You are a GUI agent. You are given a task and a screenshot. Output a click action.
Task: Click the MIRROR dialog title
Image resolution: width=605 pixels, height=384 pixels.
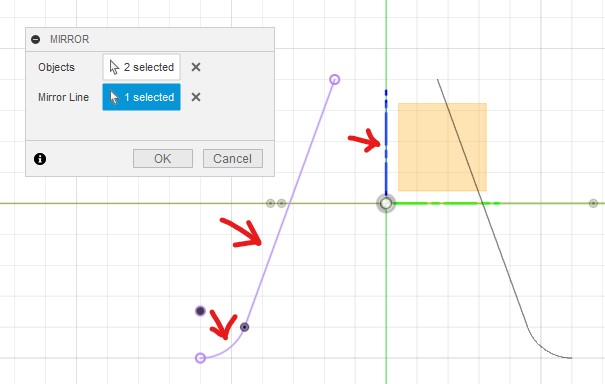[x=69, y=39]
